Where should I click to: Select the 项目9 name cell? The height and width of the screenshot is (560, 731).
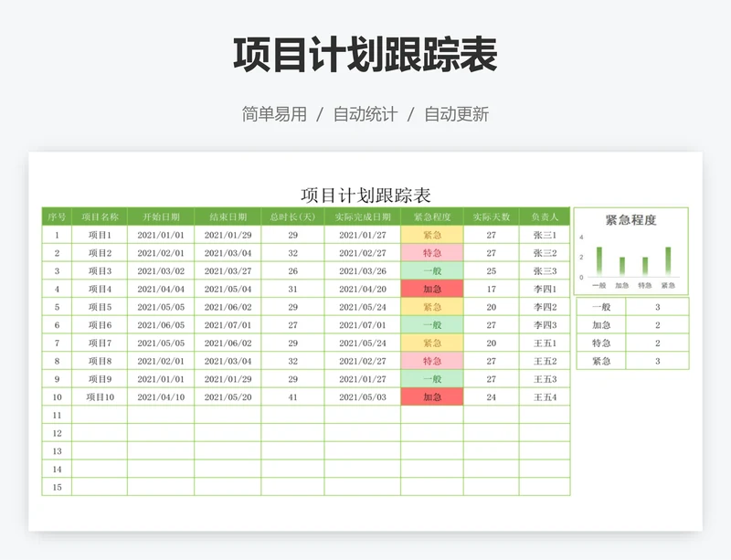pyautogui.click(x=100, y=379)
